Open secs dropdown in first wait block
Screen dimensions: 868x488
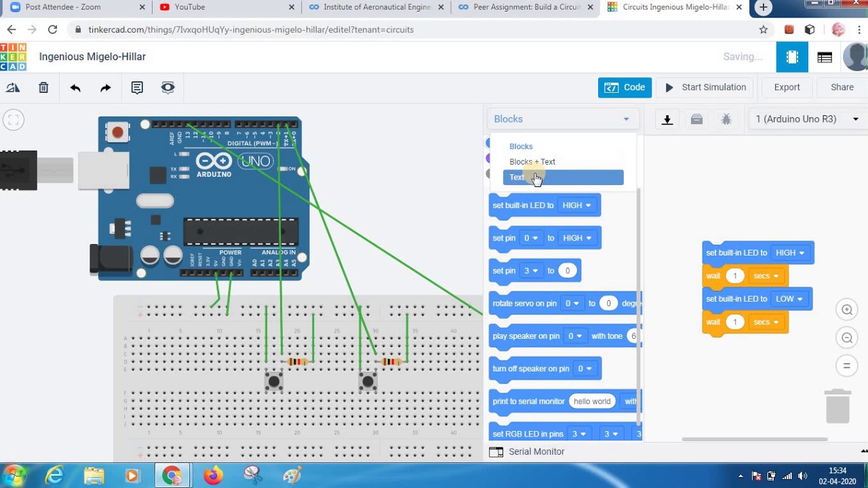click(766, 276)
